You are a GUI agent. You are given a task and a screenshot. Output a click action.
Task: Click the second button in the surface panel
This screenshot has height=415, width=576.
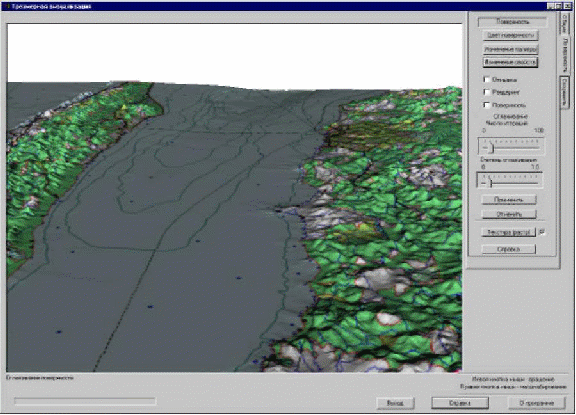tap(510, 48)
